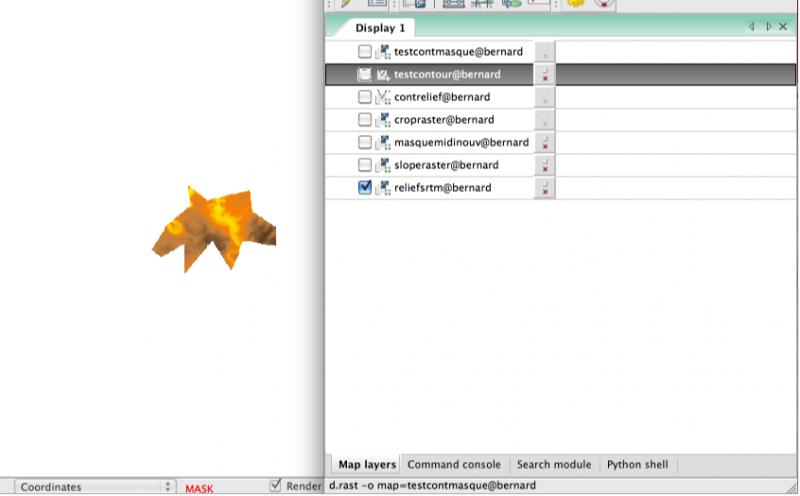800x496 pixels.
Task: Click the reliefsrtm raster layer icon
Action: point(382,188)
